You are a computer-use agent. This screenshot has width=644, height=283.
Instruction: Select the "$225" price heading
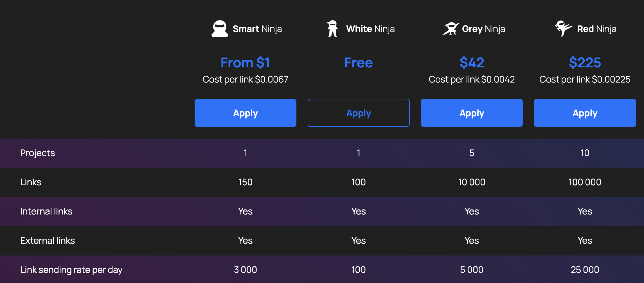coord(585,62)
